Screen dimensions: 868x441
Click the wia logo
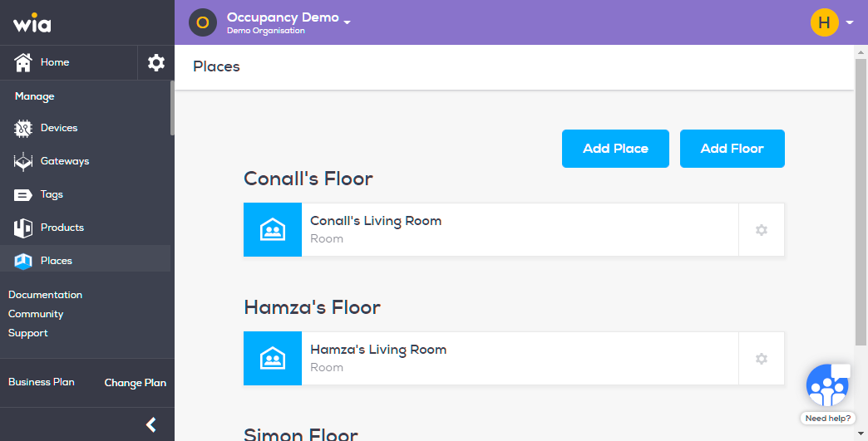32,22
